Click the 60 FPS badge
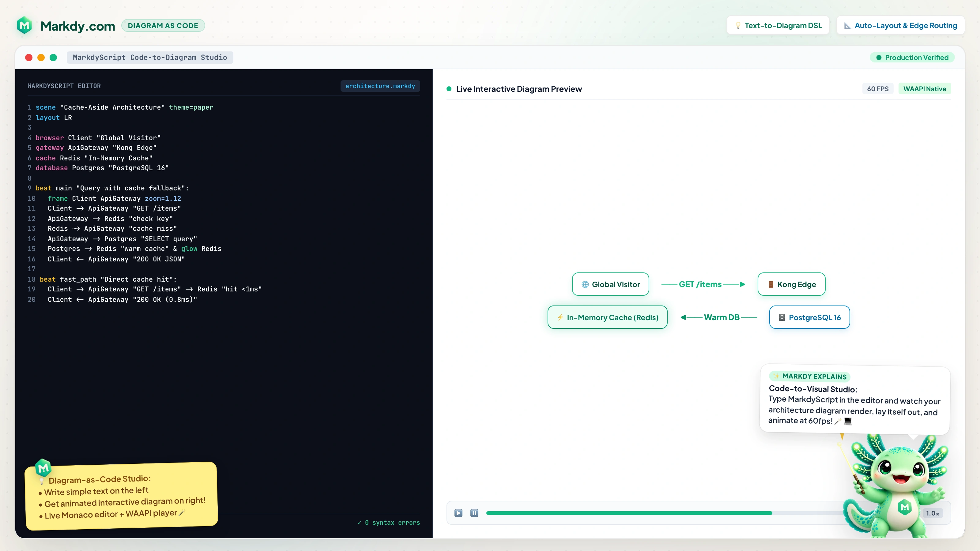 [878, 88]
